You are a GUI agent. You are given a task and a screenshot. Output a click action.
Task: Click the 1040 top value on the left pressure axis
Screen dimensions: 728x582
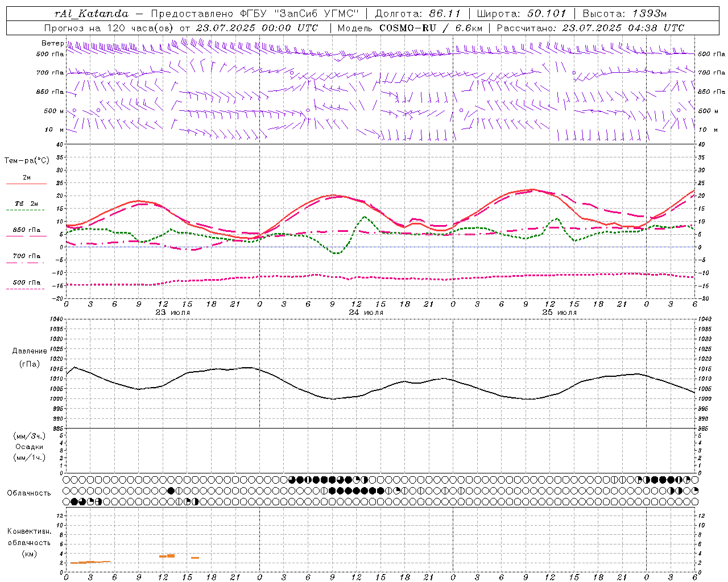56,319
